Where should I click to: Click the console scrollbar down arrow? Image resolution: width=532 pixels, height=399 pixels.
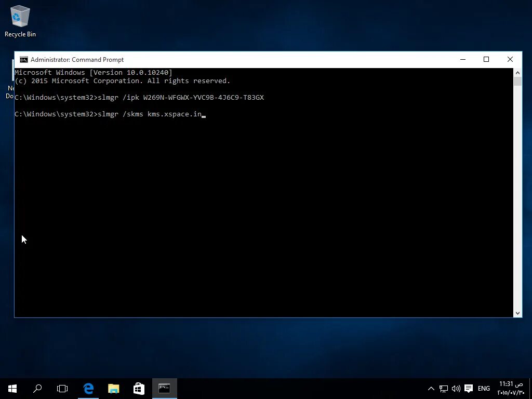coord(517,313)
